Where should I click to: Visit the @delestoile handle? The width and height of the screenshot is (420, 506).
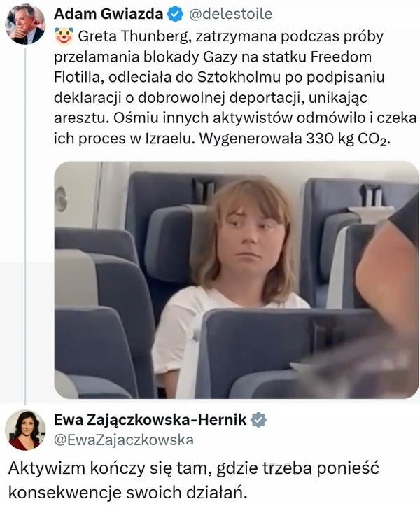[230, 14]
